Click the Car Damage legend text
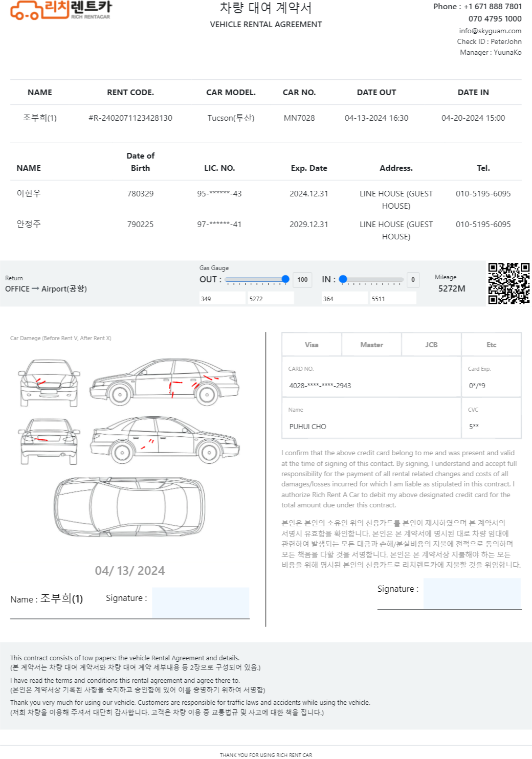The height and width of the screenshot is (759, 532). [x=61, y=338]
